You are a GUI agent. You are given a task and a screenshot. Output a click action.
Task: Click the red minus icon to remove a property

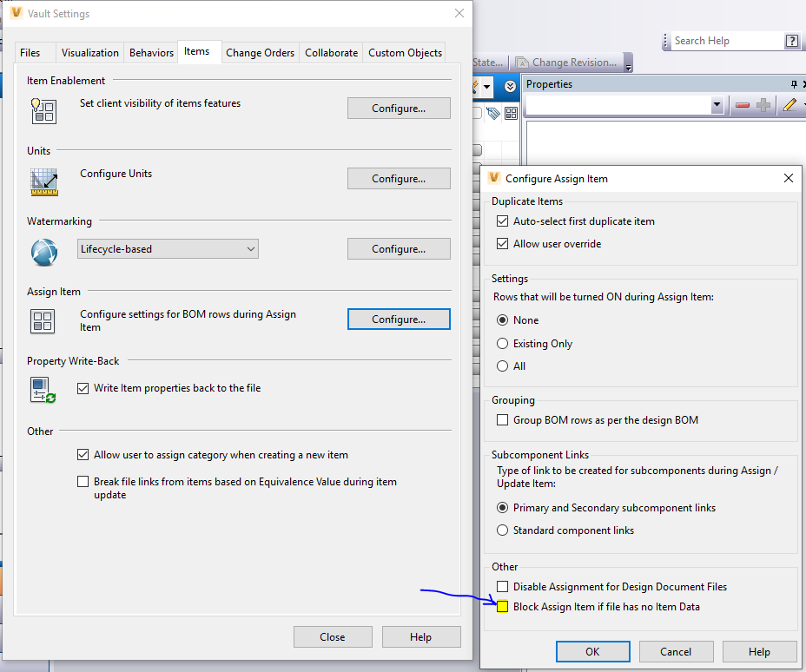(x=743, y=104)
